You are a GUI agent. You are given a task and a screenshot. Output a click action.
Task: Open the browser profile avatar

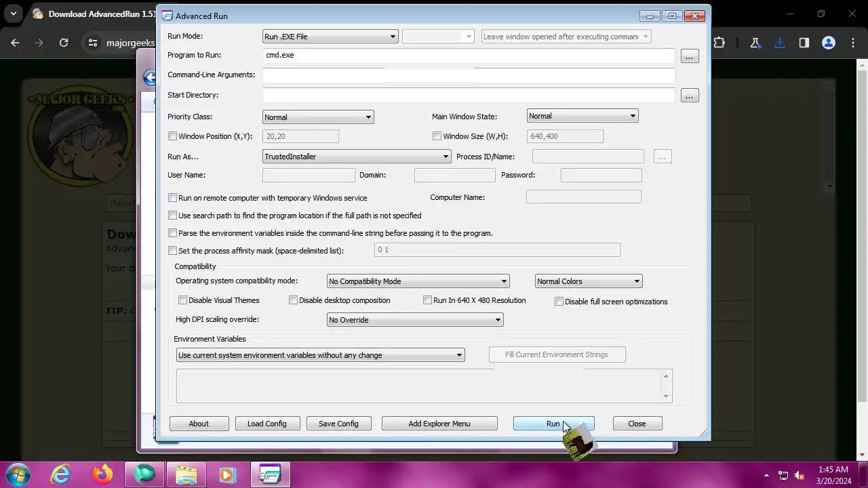tap(829, 43)
